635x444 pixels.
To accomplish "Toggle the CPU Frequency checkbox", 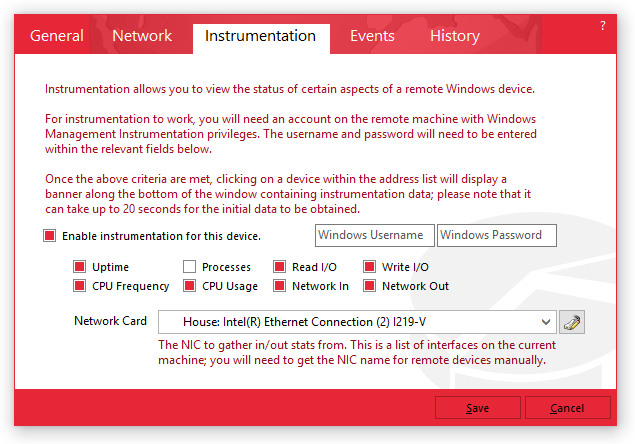I will (x=79, y=286).
